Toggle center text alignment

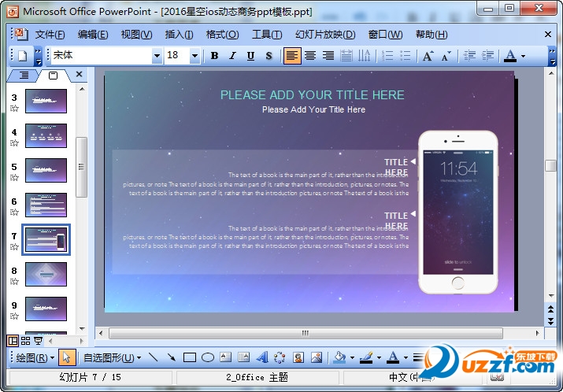pyautogui.click(x=310, y=56)
